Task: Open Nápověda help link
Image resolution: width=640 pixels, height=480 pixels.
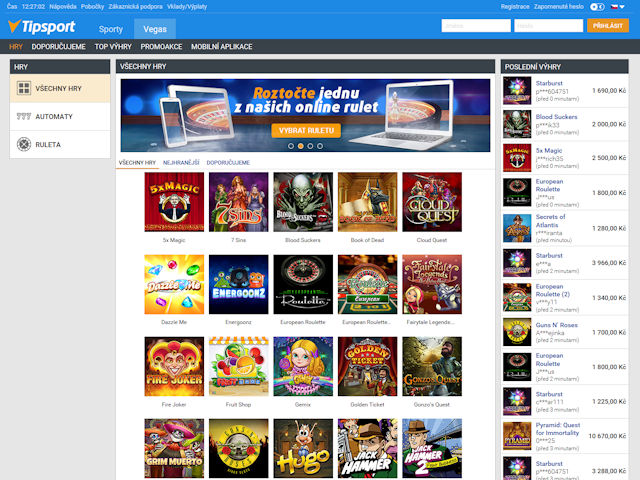Action: point(63,7)
